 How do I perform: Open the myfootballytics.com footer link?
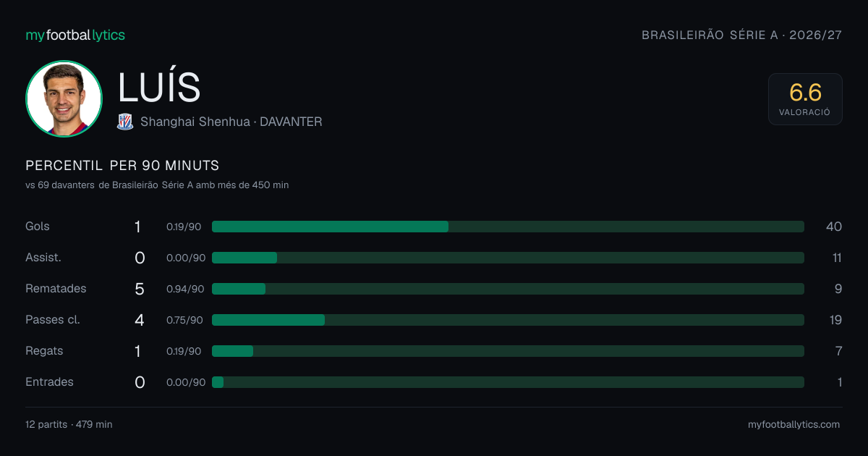(x=793, y=425)
